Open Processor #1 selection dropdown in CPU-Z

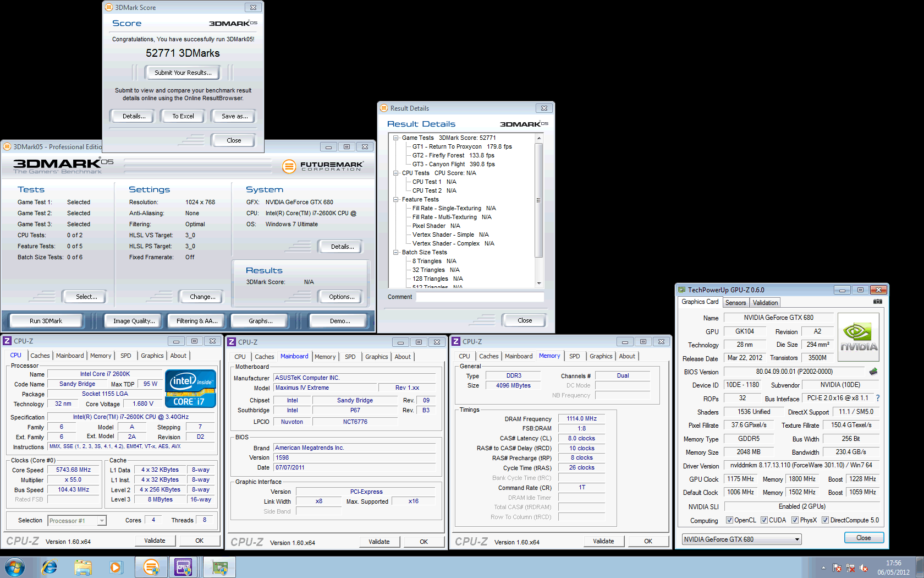click(77, 521)
